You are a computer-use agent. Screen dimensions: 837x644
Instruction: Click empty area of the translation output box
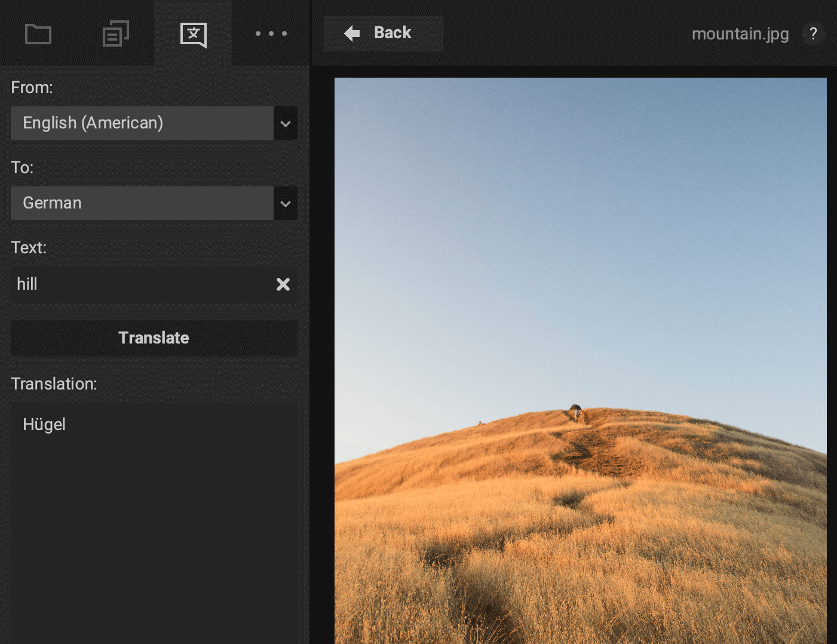154,538
